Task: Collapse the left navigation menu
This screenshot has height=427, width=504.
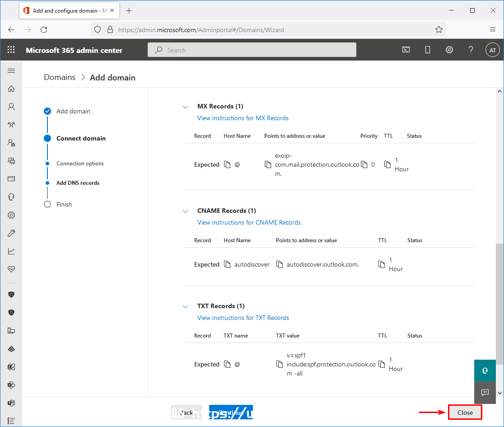Action: (11, 71)
